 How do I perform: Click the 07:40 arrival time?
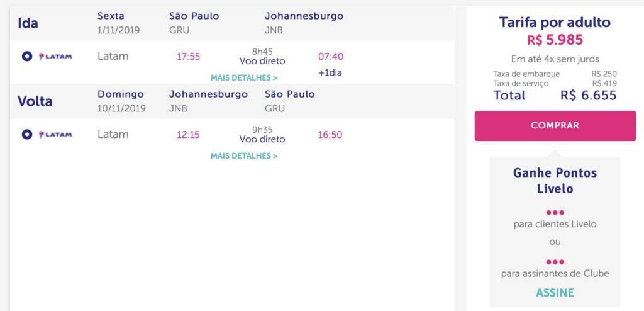(x=331, y=57)
